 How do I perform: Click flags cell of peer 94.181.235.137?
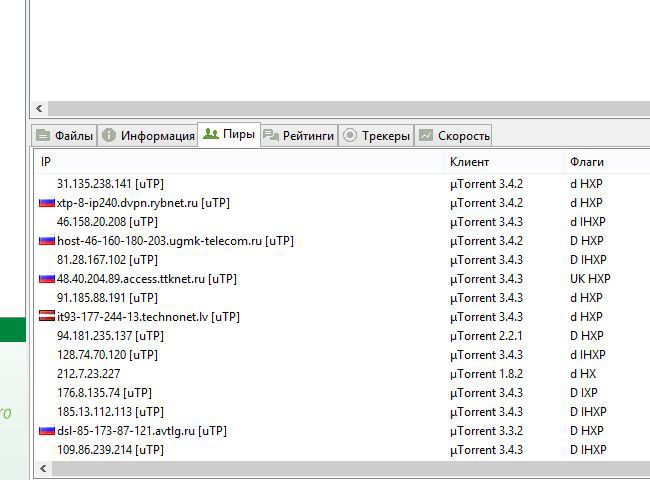click(587, 336)
